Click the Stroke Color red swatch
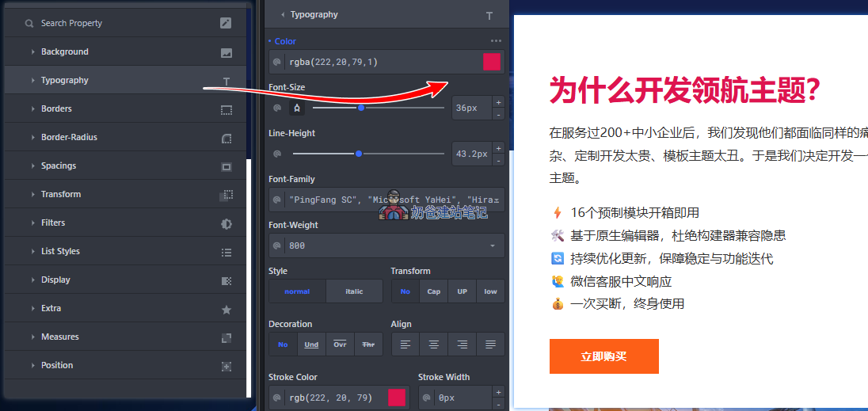The width and height of the screenshot is (868, 411). (x=397, y=398)
